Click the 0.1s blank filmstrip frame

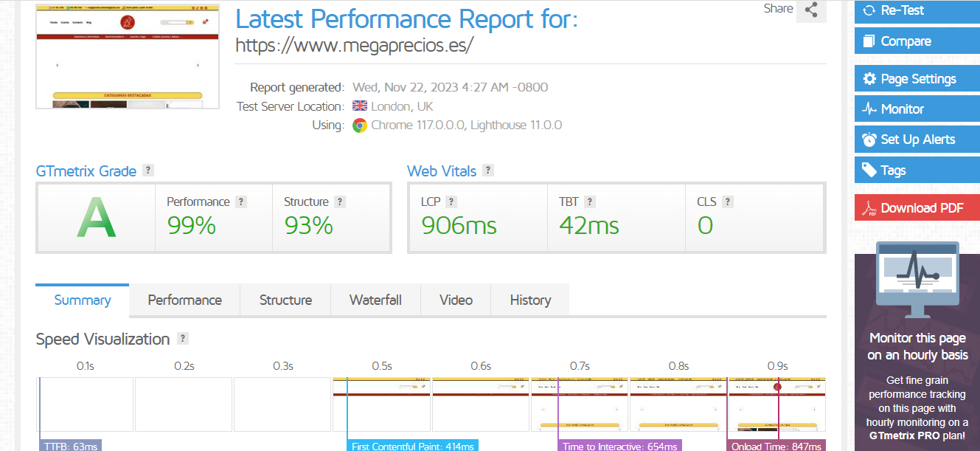pos(85,404)
